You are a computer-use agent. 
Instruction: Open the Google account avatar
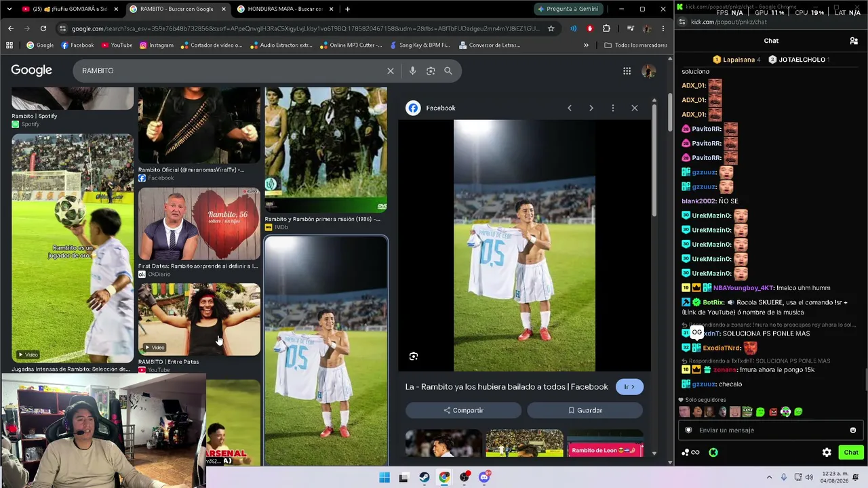pos(648,70)
